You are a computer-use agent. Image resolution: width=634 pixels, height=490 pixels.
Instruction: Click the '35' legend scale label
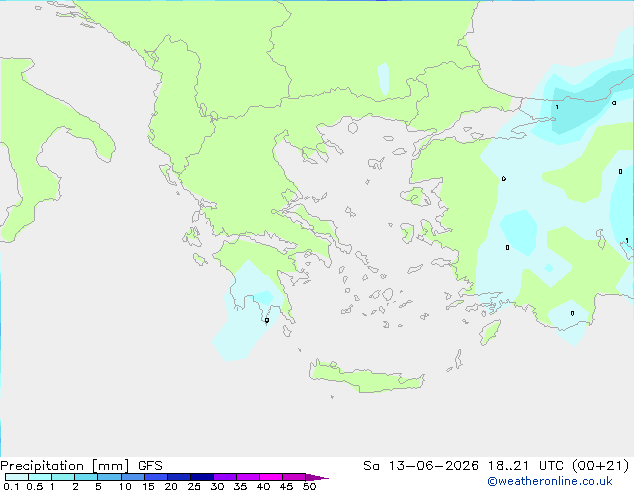[x=240, y=486]
